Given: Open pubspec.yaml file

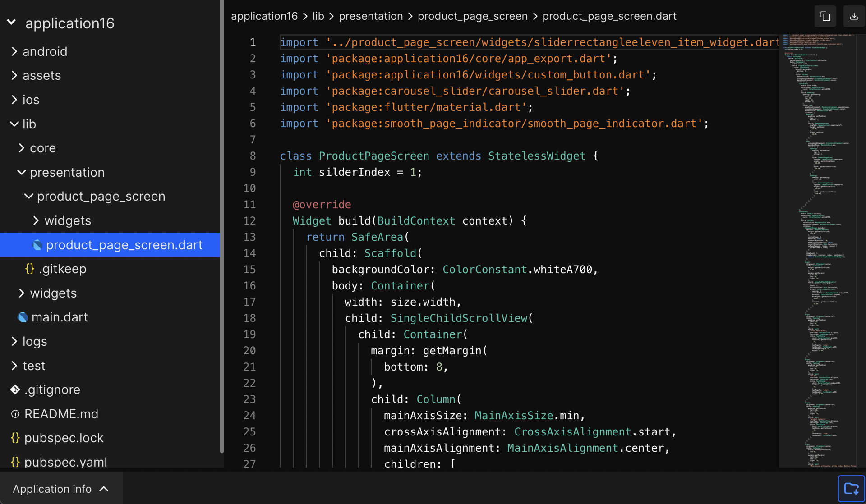Looking at the screenshot, I should coord(66,462).
